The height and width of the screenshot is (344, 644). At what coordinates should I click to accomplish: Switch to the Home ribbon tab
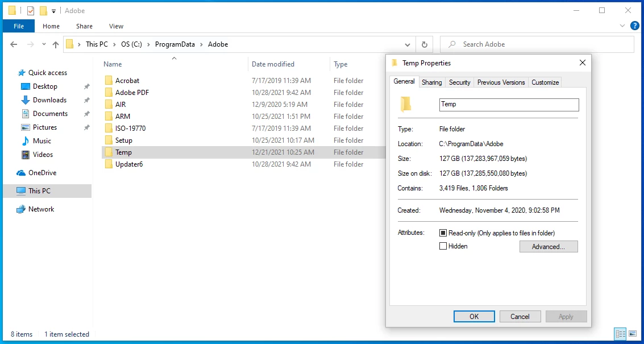(51, 26)
